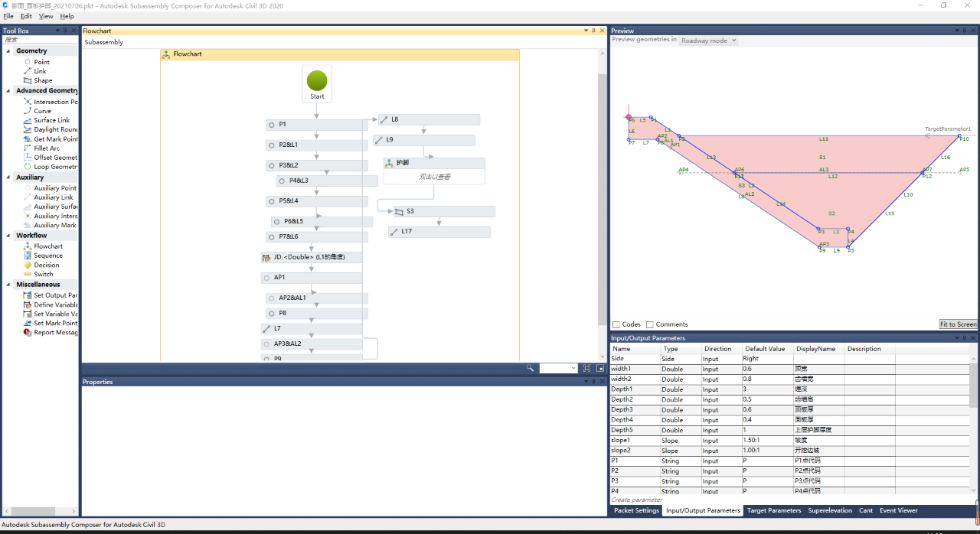980x534 pixels.
Task: Select the Fillet Arc tool
Action: click(x=47, y=148)
